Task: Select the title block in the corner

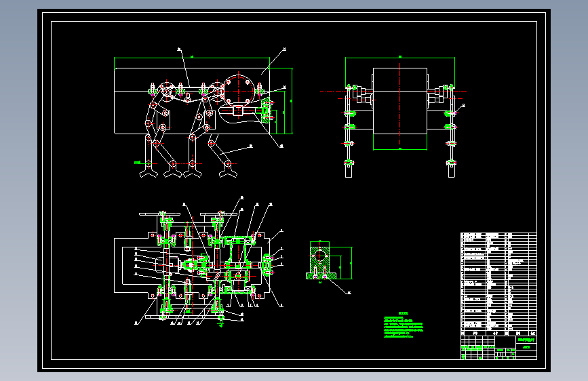Action: pyautogui.click(x=498, y=348)
